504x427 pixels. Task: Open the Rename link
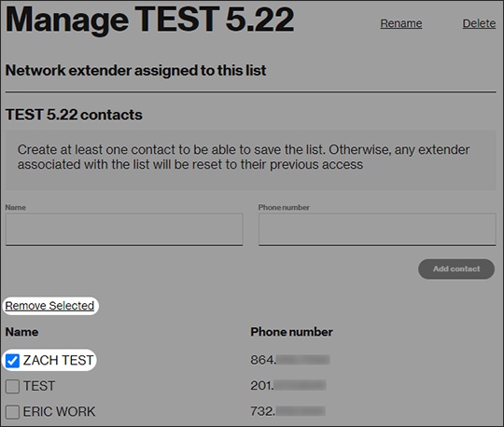tap(401, 23)
